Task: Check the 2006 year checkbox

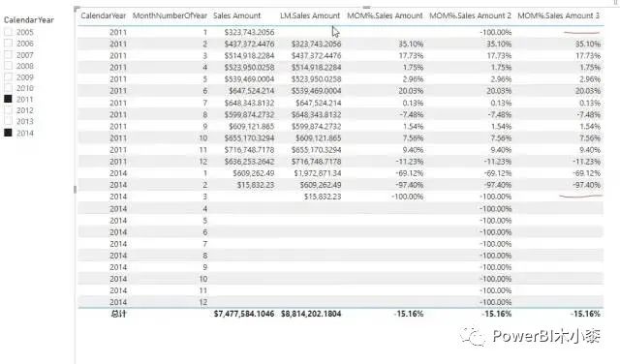Action: point(9,44)
